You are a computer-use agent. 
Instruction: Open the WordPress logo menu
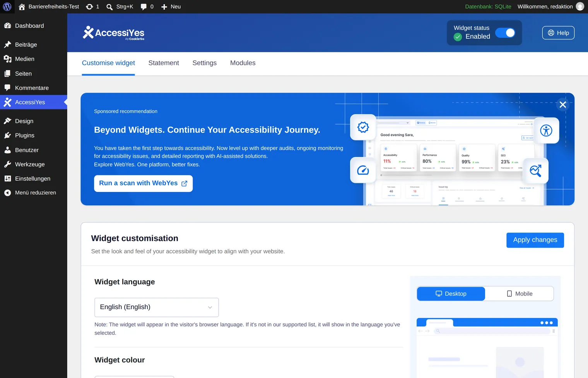[x=7, y=7]
